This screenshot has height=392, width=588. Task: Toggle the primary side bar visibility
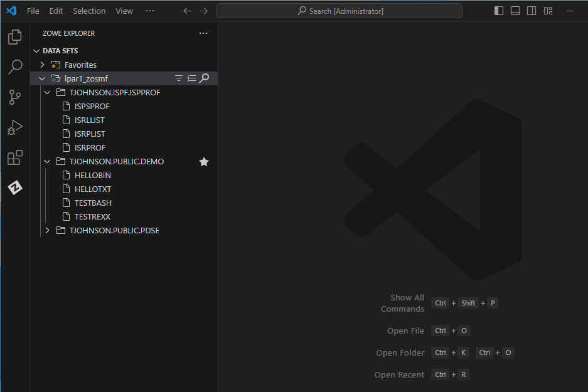point(499,11)
